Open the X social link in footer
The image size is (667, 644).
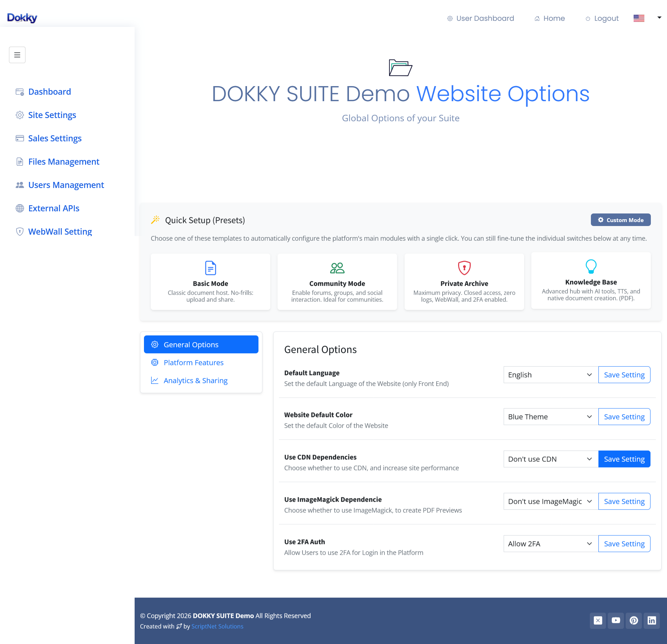(x=598, y=621)
